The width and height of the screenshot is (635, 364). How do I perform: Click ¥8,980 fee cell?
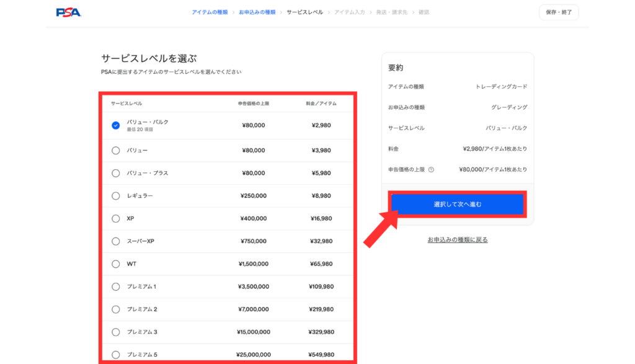[x=321, y=196]
